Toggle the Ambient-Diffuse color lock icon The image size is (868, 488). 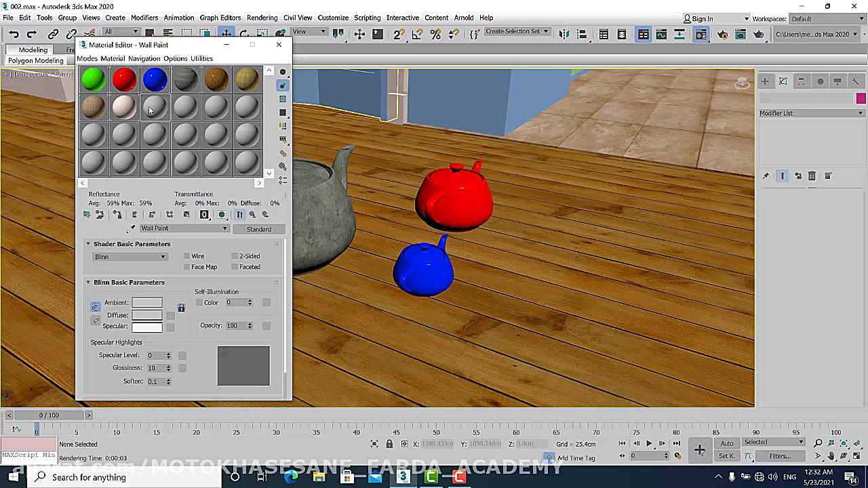tap(181, 308)
